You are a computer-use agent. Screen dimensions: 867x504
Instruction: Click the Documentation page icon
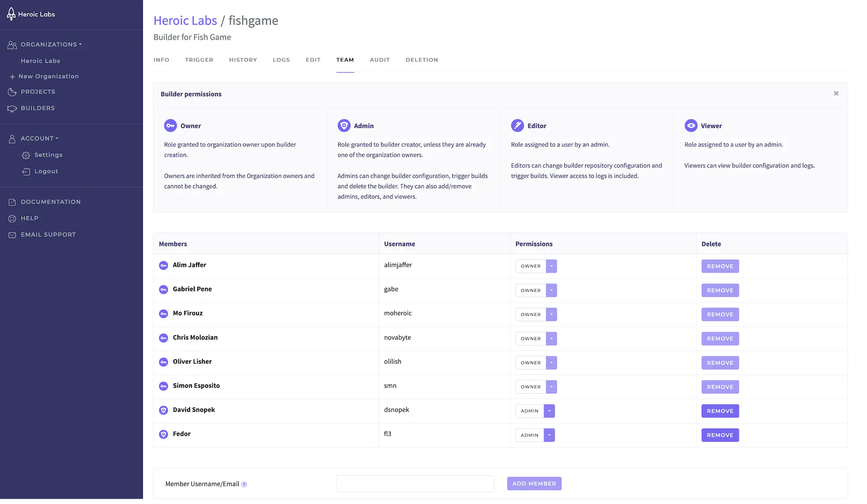tap(12, 202)
